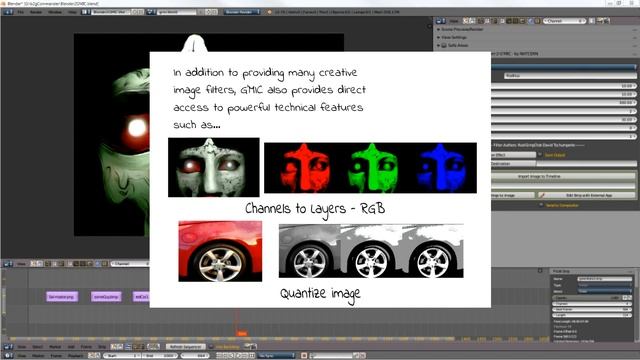Click the strip Name field in Edit Strip
The image size is (640, 360).
604,279
